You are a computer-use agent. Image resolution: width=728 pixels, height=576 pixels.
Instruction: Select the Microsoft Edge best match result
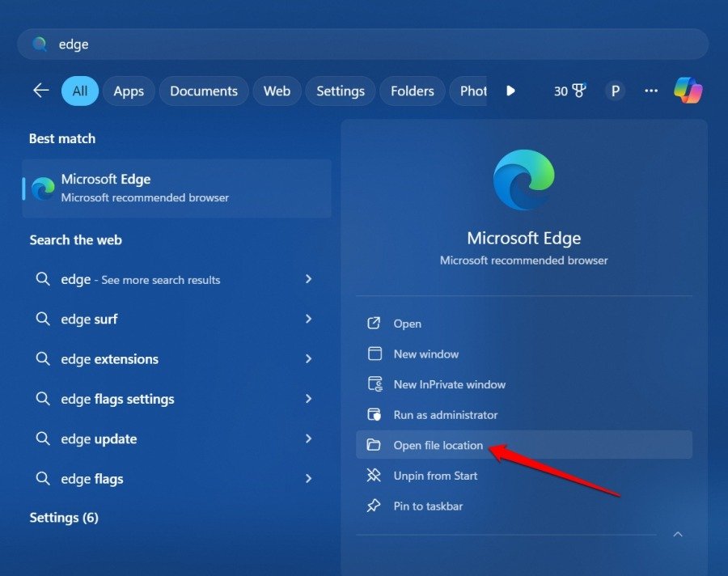[x=176, y=188]
